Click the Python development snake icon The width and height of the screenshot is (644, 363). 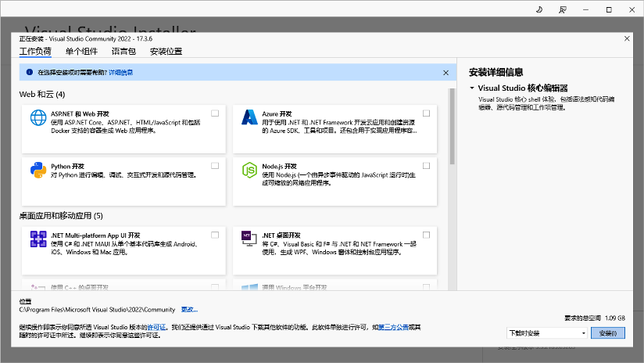[38, 170]
